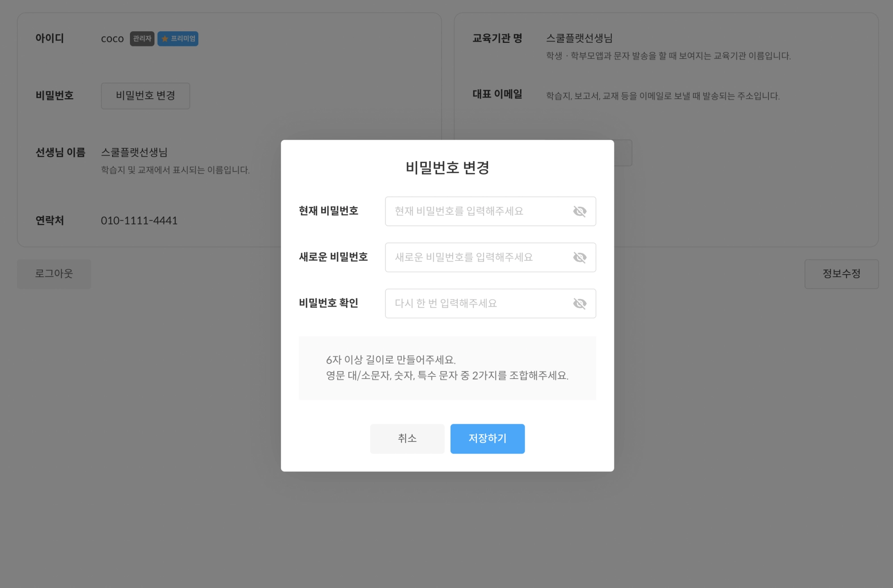Toggle the eye icon in the password confirmation field
Image resolution: width=893 pixels, height=588 pixels.
point(579,304)
